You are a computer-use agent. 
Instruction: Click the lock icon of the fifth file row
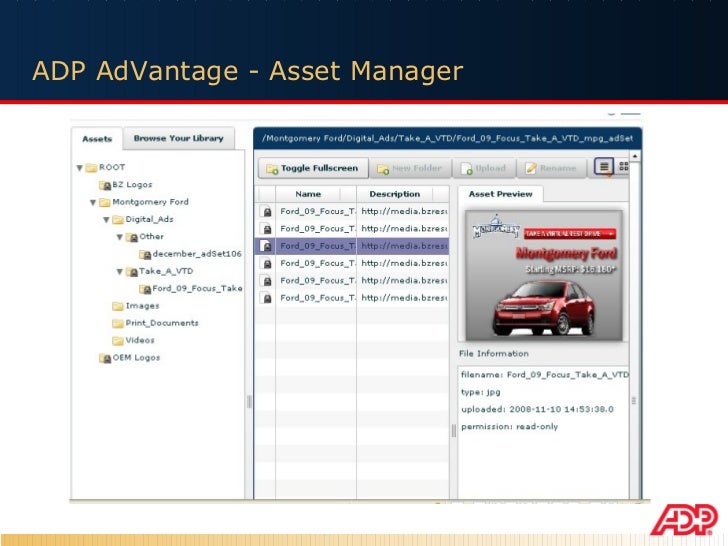[x=267, y=281]
